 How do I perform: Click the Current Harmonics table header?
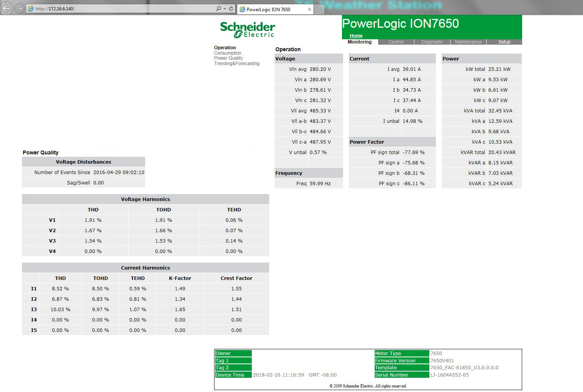(146, 268)
